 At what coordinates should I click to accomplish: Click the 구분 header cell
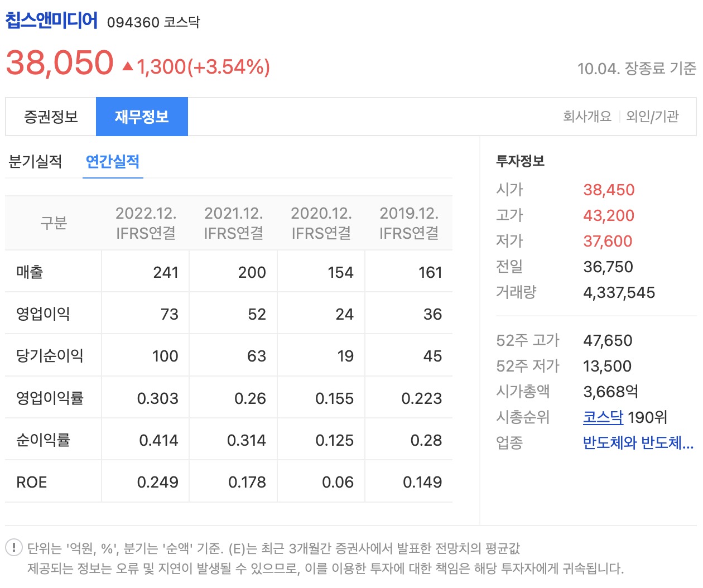[x=54, y=223]
